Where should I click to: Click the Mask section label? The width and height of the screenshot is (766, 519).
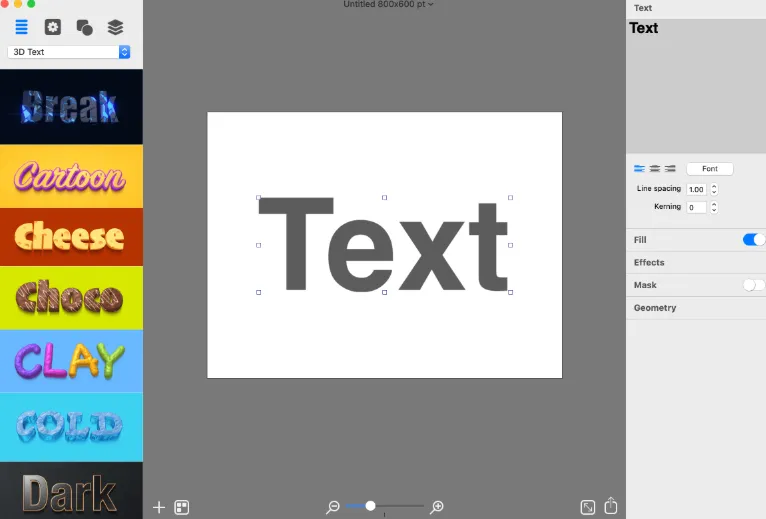[x=645, y=285]
